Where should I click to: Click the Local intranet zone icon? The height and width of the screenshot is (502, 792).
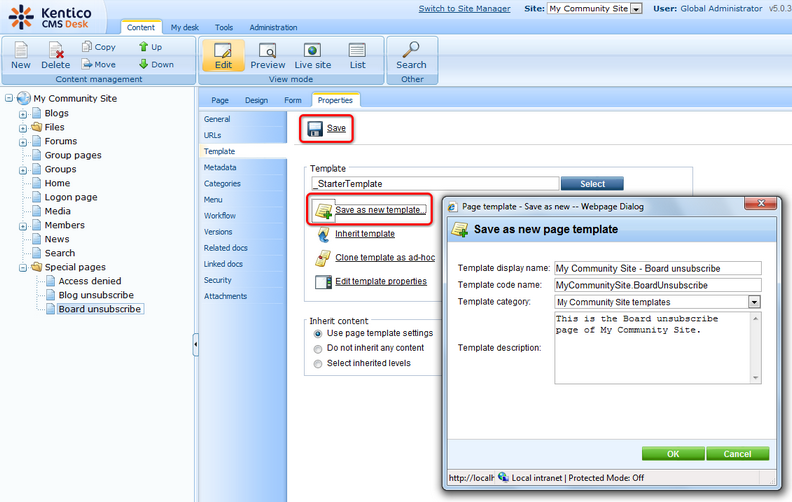[x=503, y=477]
